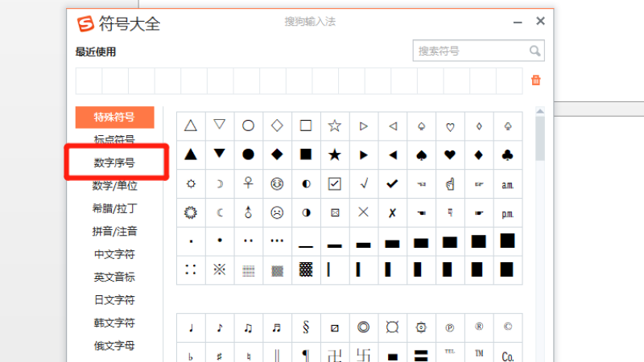Open the 标点符号 category
This screenshot has height=362, width=644.
[114, 139]
